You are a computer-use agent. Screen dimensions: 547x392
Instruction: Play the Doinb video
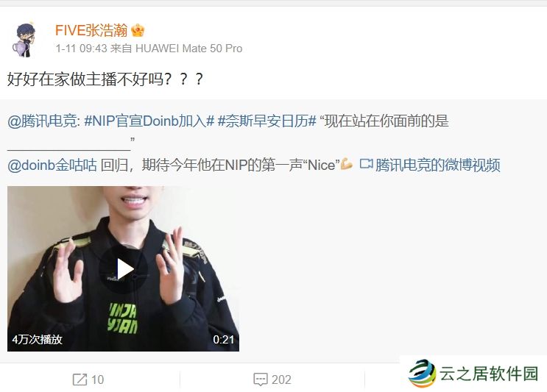click(123, 268)
